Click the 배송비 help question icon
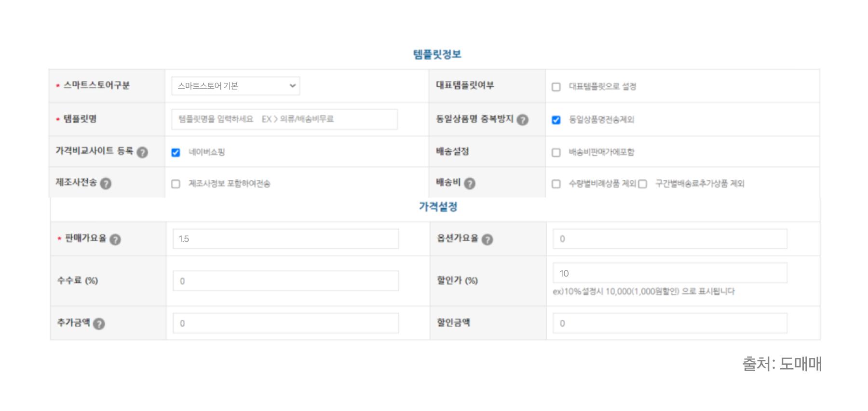The image size is (868, 411). (x=469, y=184)
